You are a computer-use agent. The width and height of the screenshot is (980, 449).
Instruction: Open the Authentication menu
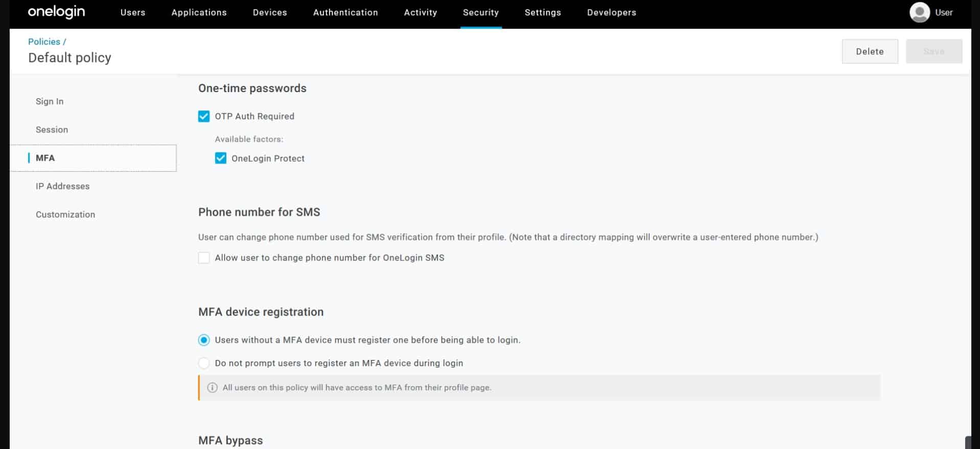click(345, 12)
